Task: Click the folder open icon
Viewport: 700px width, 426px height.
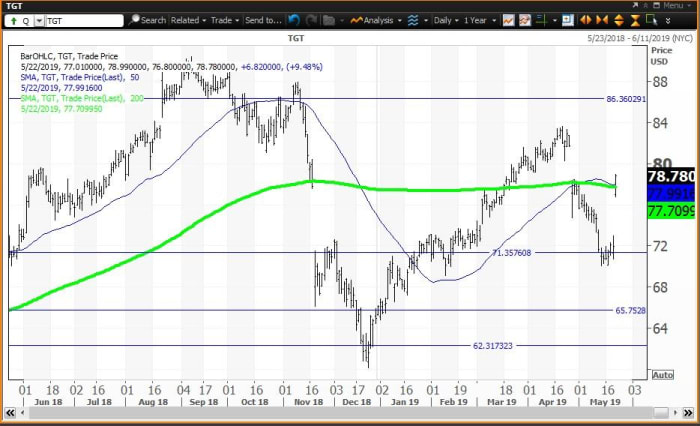Action: [x=329, y=20]
